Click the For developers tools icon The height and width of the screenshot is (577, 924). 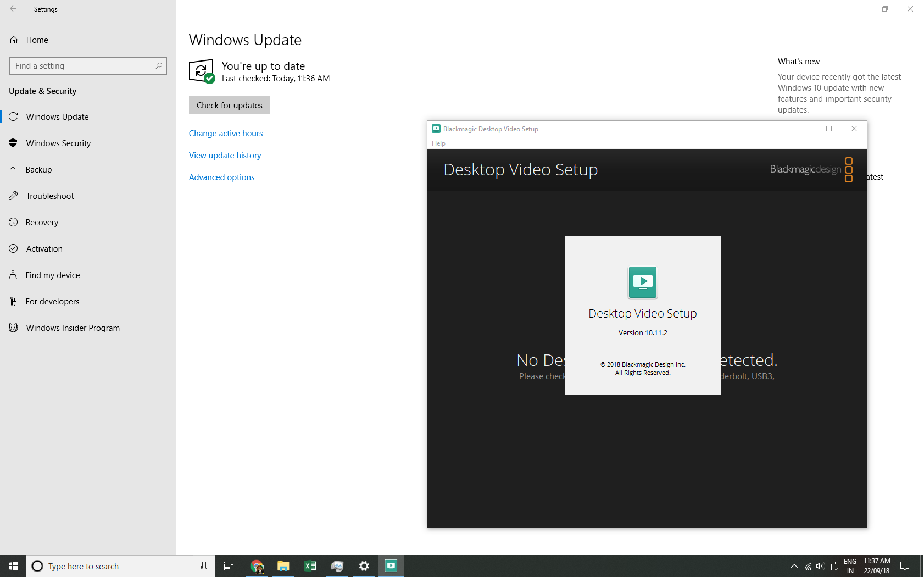(x=13, y=301)
